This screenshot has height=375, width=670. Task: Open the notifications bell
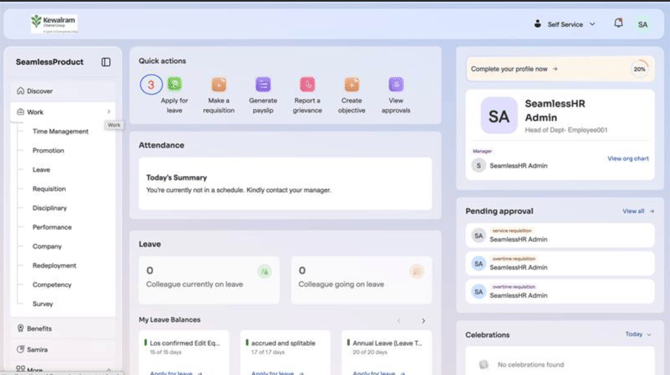pyautogui.click(x=618, y=23)
